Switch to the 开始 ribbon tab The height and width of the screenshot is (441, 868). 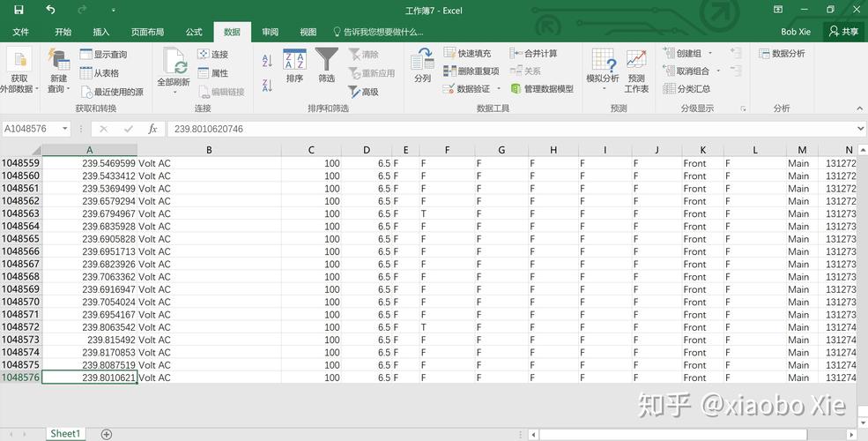[x=63, y=32]
